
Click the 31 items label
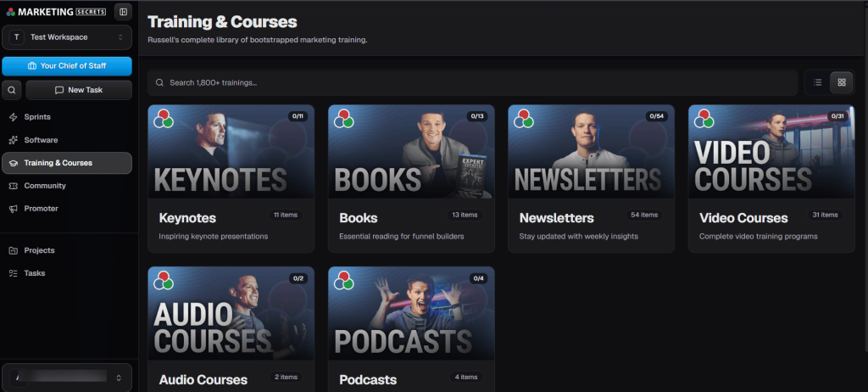coord(826,215)
